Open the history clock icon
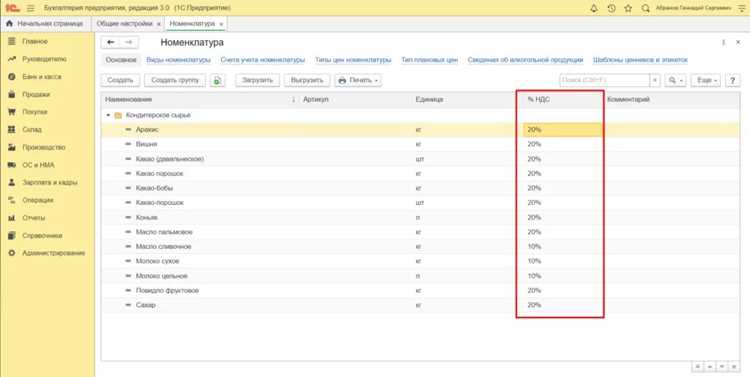This screenshot has height=377, width=750. click(611, 8)
